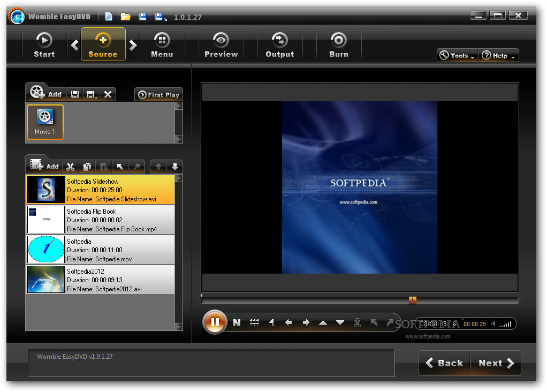The height and width of the screenshot is (392, 547).
Task: Go to the Start step
Action: pyautogui.click(x=44, y=44)
